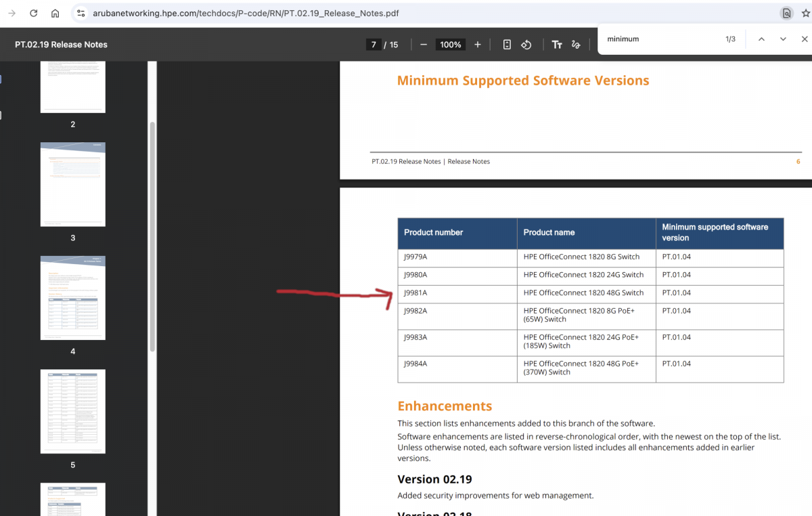Viewport: 812px width, 516px height.
Task: Open page 4 thumbnail
Action: [x=72, y=298]
